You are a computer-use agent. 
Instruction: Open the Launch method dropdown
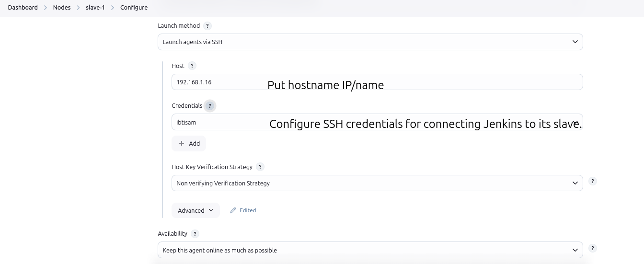pyautogui.click(x=370, y=42)
